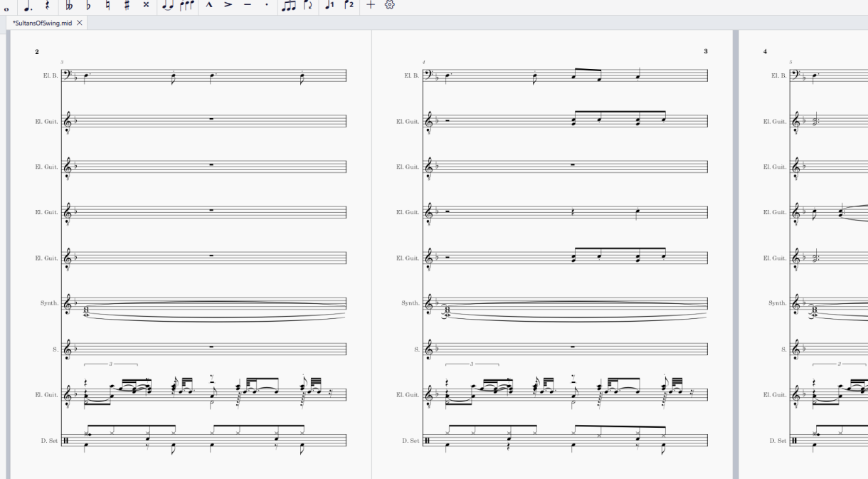Select the S. staff label on page 2
The image size is (868, 479).
click(x=56, y=349)
